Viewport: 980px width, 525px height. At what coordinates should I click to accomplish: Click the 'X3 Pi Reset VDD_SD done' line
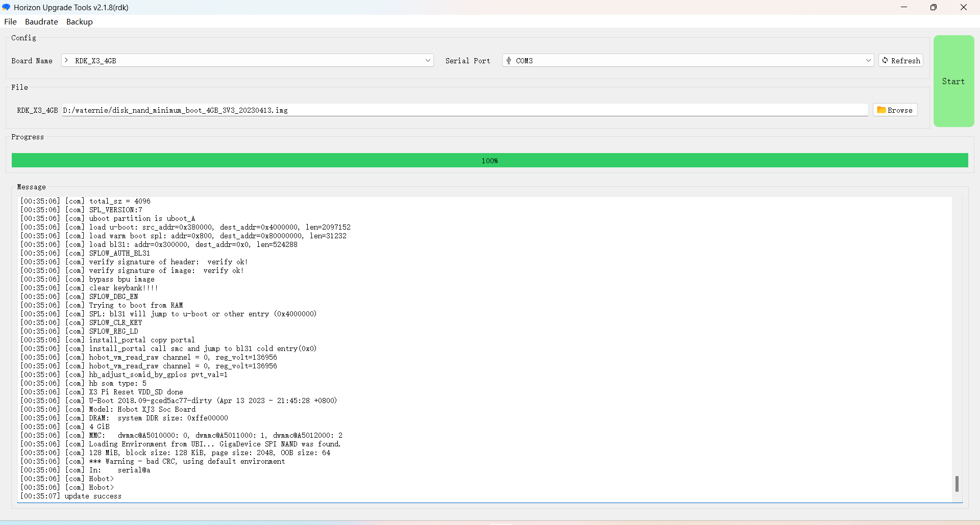[102, 392]
